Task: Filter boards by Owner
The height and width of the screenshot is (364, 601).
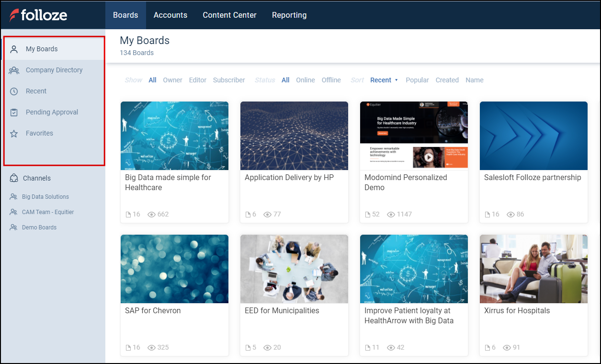Action: pyautogui.click(x=172, y=80)
